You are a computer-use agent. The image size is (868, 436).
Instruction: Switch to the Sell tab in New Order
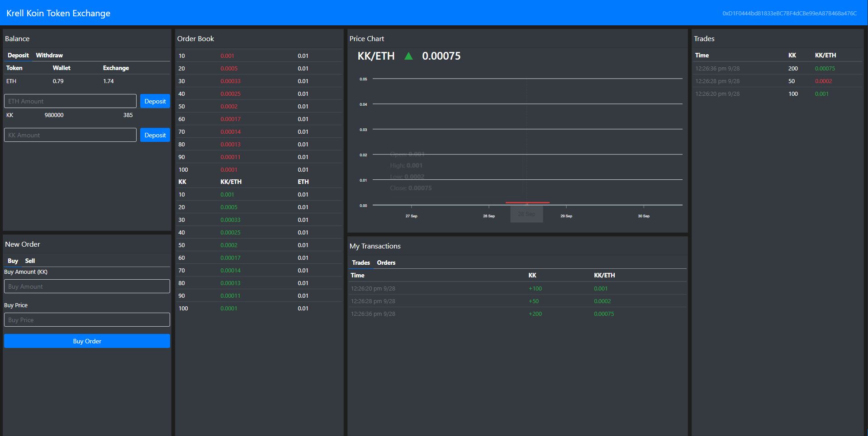30,261
